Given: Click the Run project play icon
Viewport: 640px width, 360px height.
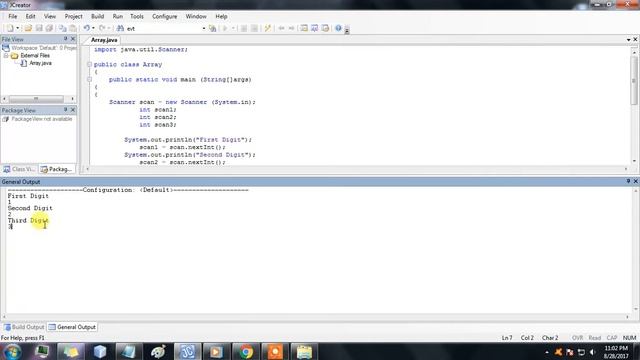Looking at the screenshot, I should [225, 28].
